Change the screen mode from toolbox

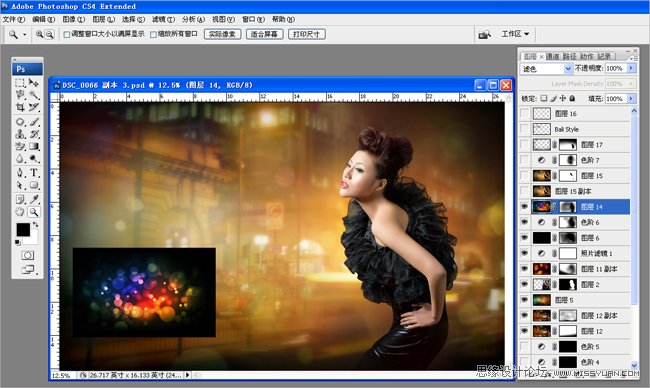28,269
